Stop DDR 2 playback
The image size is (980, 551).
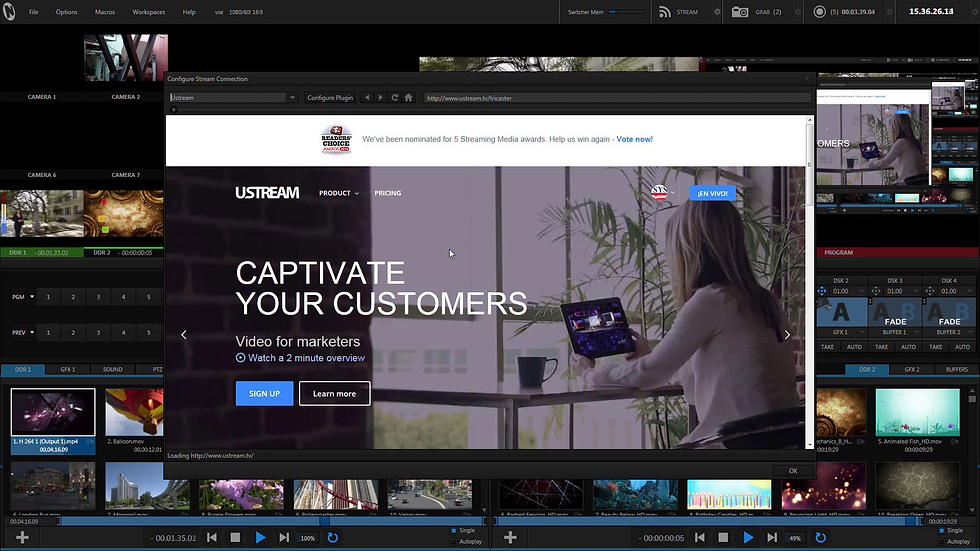click(x=723, y=537)
